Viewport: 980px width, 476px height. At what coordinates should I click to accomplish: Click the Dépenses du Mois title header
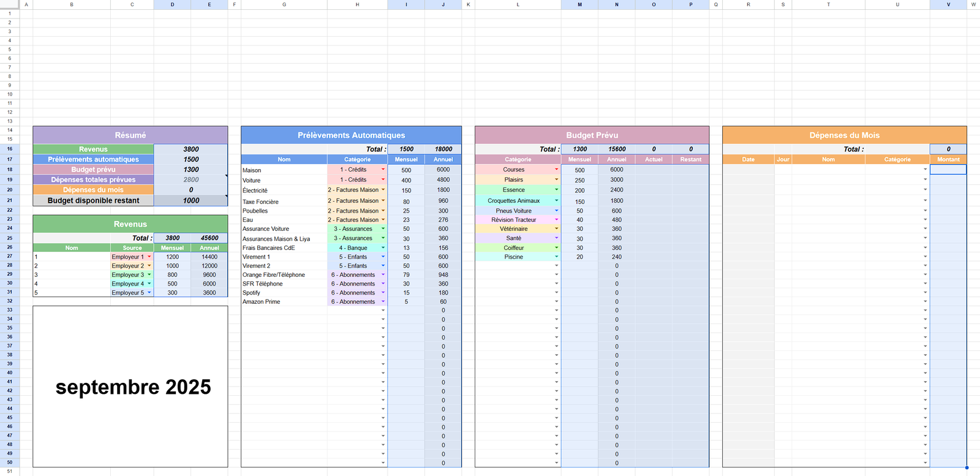pos(844,135)
